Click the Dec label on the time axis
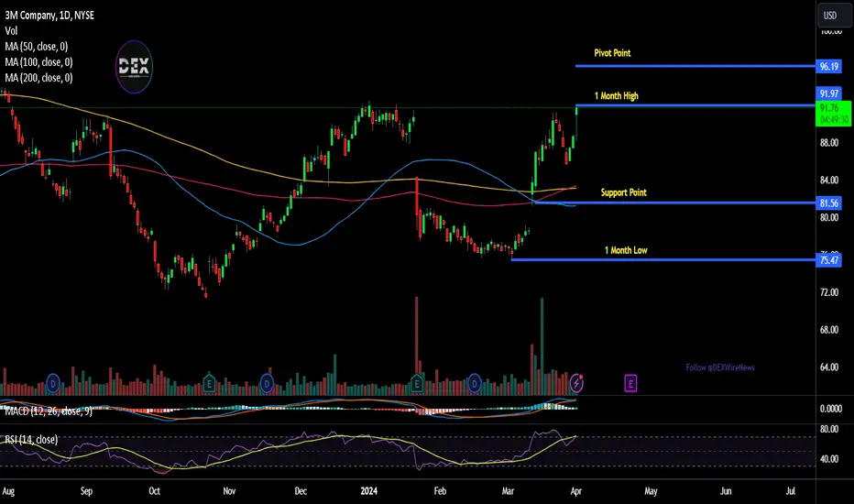The width and height of the screenshot is (854, 504). pos(301,491)
